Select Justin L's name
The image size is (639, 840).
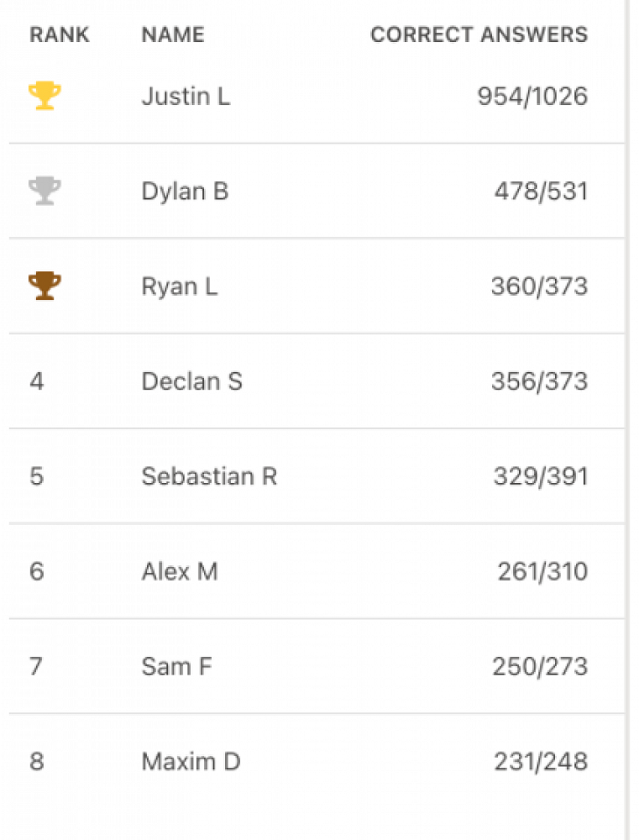[186, 97]
